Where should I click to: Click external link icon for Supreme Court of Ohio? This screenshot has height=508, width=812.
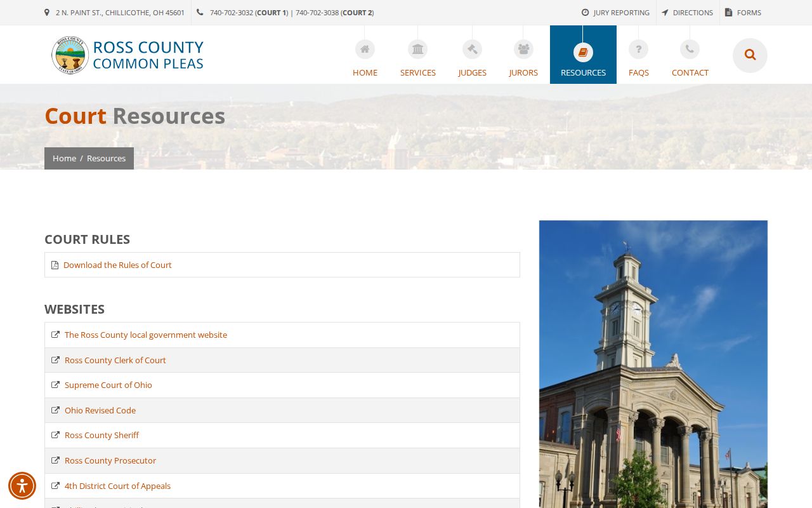click(x=55, y=385)
